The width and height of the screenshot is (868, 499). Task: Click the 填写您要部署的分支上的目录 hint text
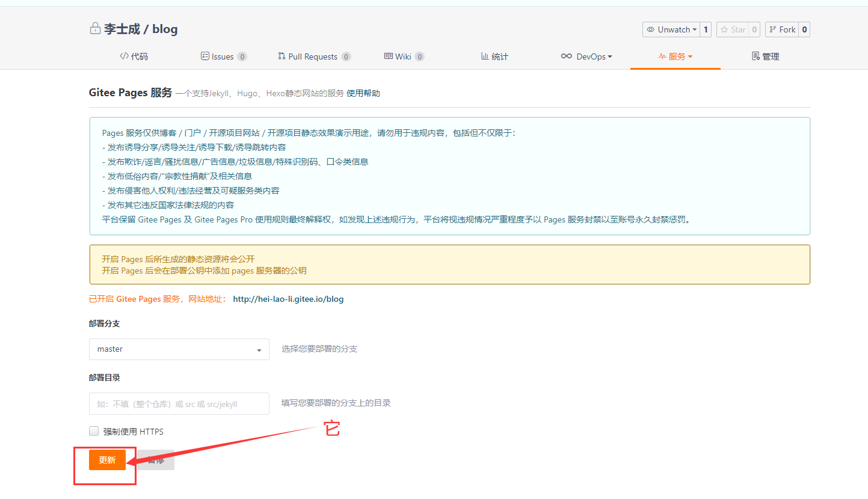(336, 403)
